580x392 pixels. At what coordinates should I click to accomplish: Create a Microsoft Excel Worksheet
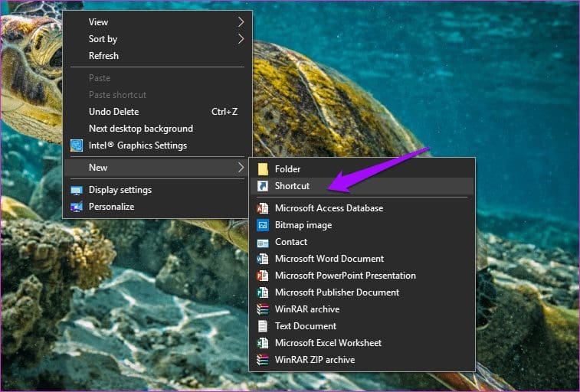tap(362, 343)
